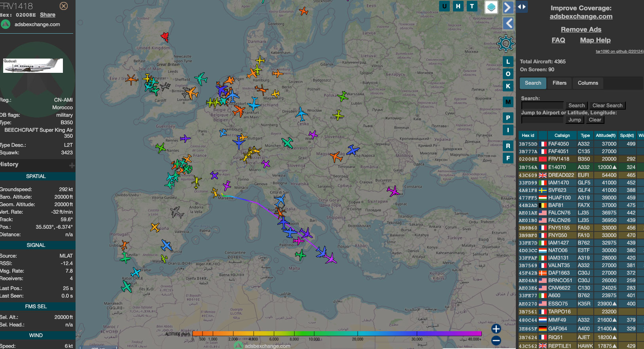The width and height of the screenshot is (644, 349).
Task: Click the green aircraft icon near Warszawa
Action: (343, 96)
